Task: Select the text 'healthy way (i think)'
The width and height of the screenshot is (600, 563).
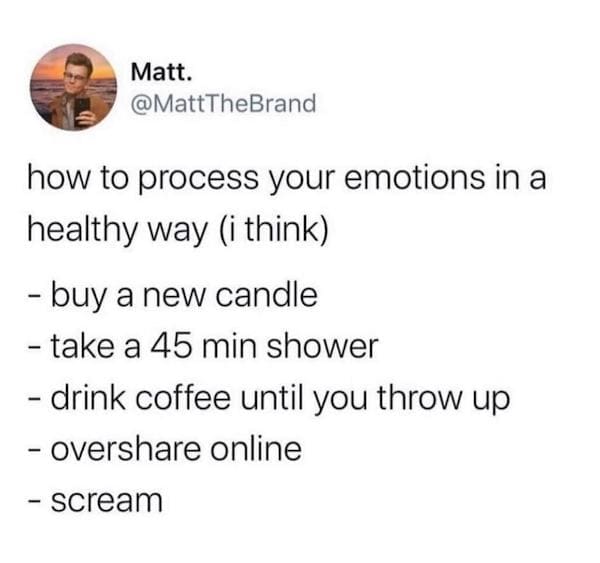Action: [178, 231]
